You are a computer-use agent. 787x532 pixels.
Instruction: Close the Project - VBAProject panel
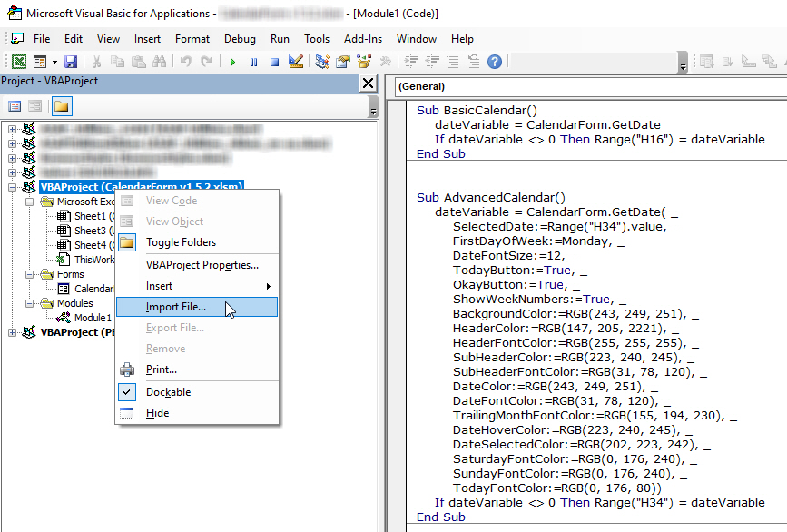pyautogui.click(x=369, y=83)
